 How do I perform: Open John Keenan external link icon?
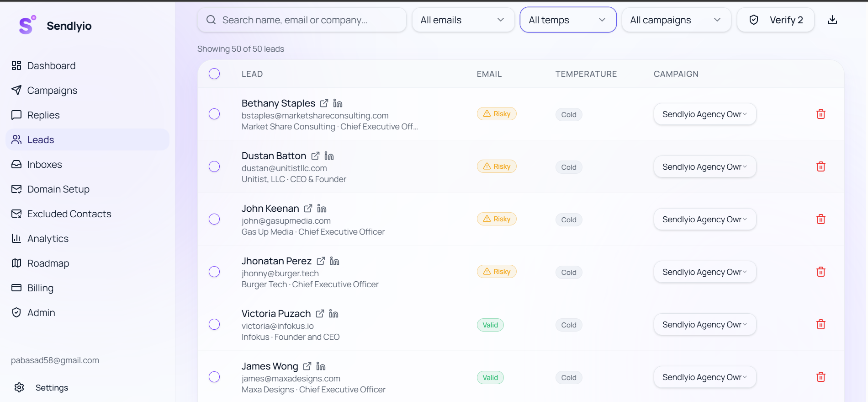pos(308,209)
